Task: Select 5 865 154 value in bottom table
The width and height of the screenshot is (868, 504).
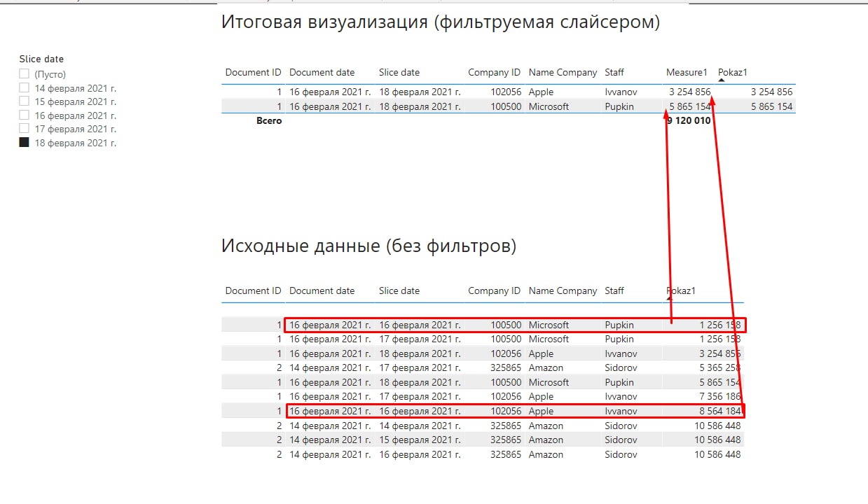Action: (720, 382)
